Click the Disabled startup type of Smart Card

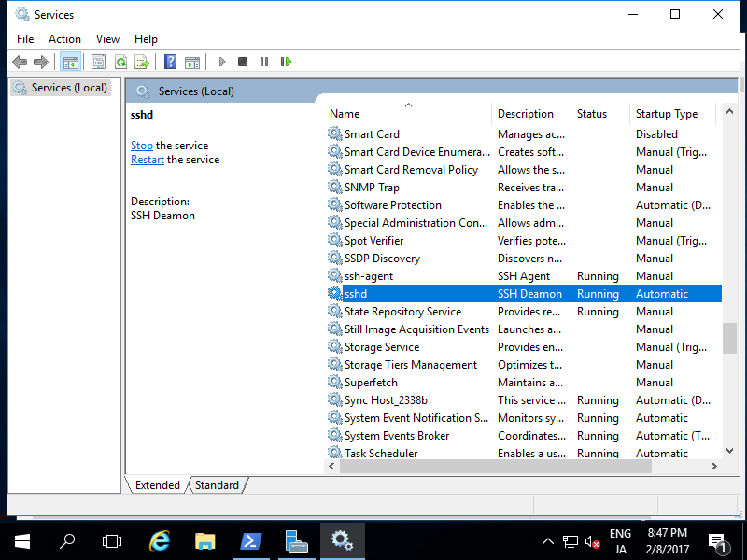656,134
